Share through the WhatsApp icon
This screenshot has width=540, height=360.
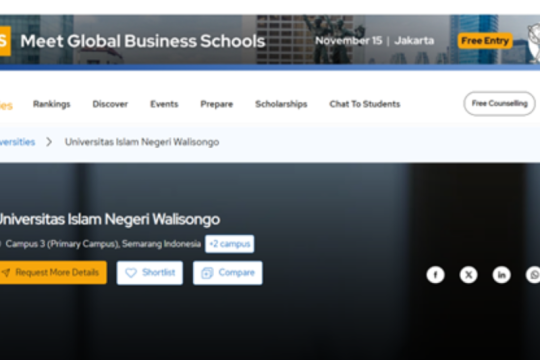[533, 275]
